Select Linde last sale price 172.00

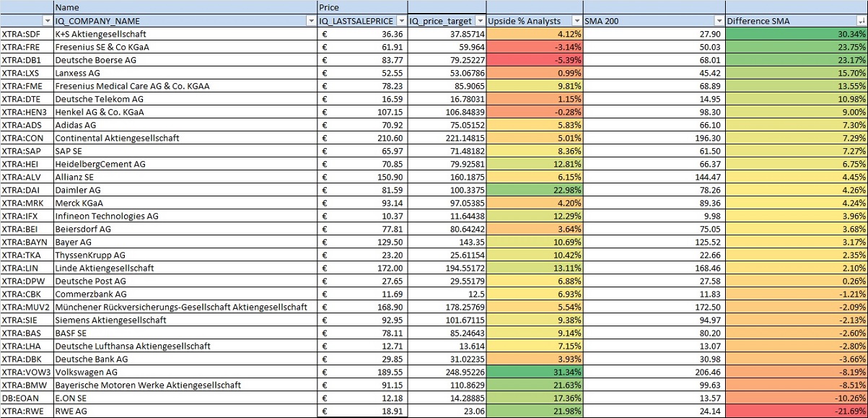(x=362, y=268)
